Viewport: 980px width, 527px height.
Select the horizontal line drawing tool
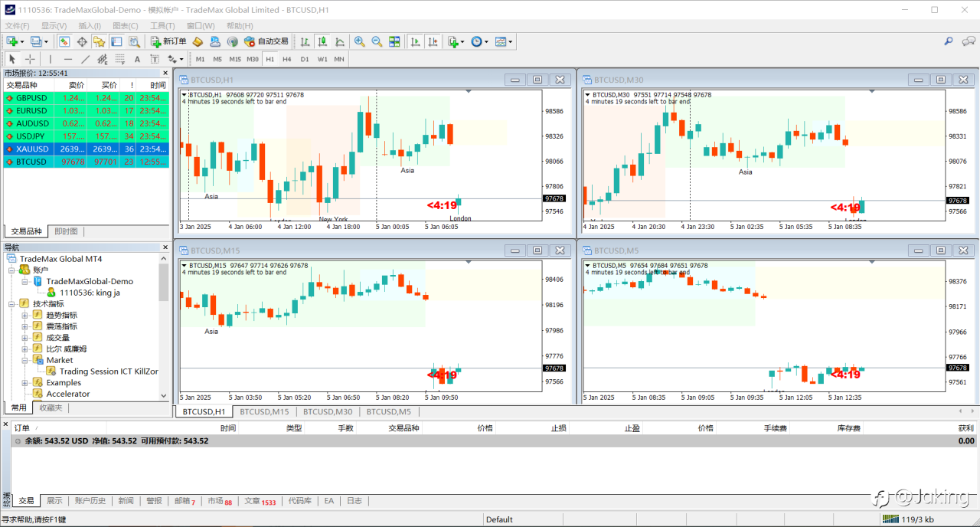(68, 59)
